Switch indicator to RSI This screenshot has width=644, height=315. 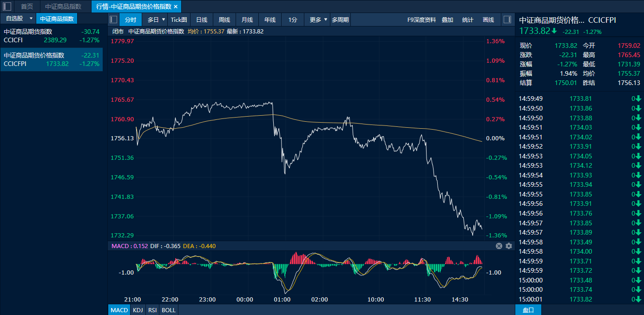(x=152, y=310)
